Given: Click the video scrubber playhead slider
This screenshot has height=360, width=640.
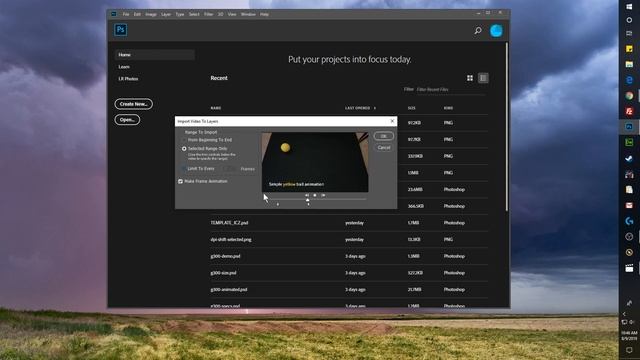Looking at the screenshot, I should (307, 200).
